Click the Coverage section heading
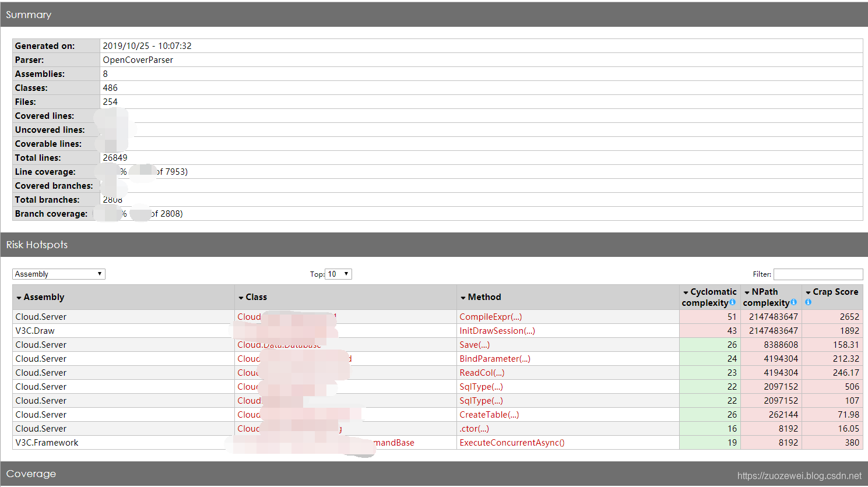This screenshot has height=487, width=868. pyautogui.click(x=31, y=474)
